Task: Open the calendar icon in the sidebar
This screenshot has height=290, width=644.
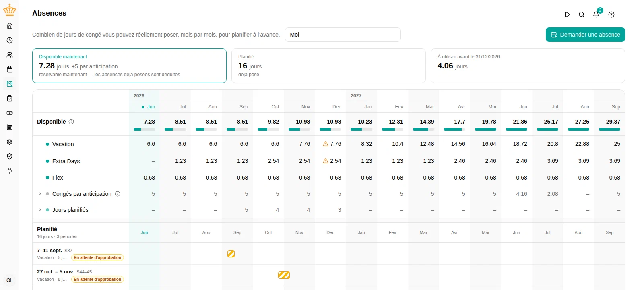Action: click(x=10, y=69)
